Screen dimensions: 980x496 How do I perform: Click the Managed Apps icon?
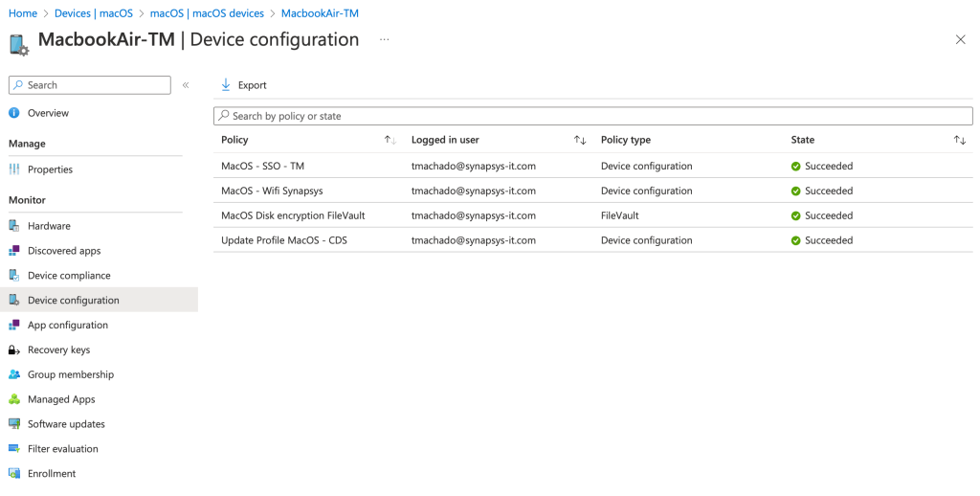[x=14, y=399]
